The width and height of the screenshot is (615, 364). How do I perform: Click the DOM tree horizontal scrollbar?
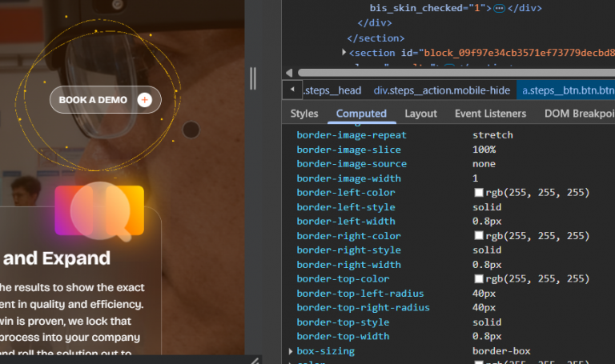tap(456, 73)
